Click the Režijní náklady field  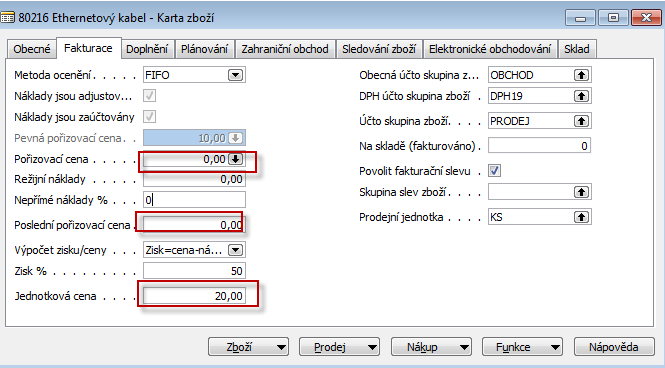tap(194, 179)
